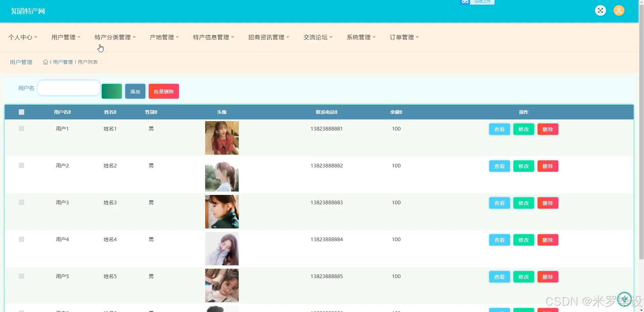Click the green search button beside 用户名 field
The height and width of the screenshot is (312, 644).
click(x=112, y=91)
